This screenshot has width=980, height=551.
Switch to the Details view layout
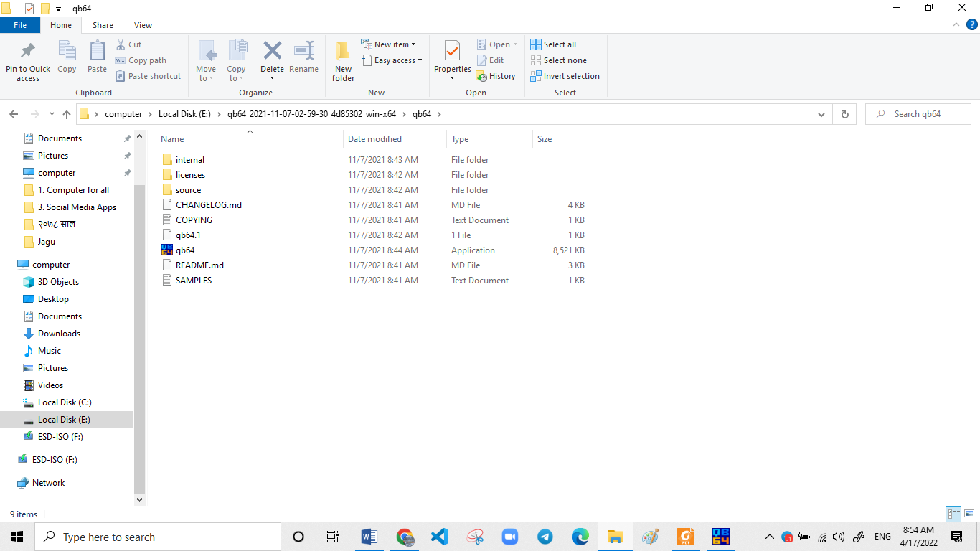(x=953, y=514)
